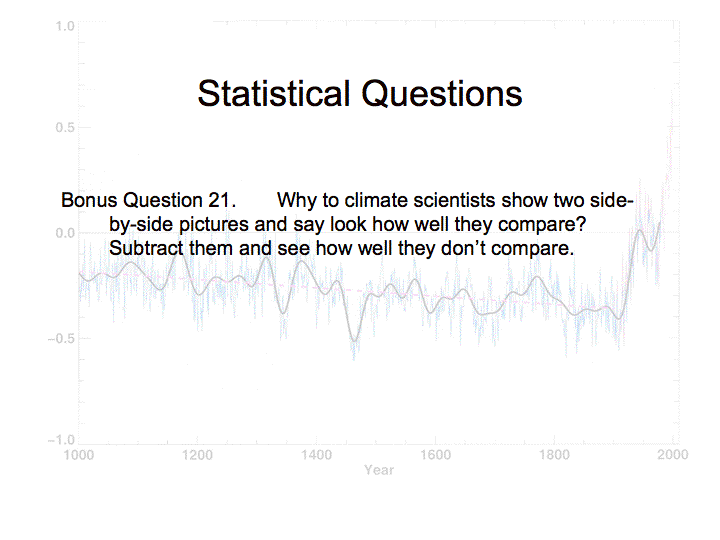Screen dimensions: 720x540
Task: Click the 2000 x-axis tick label
Action: click(x=672, y=454)
